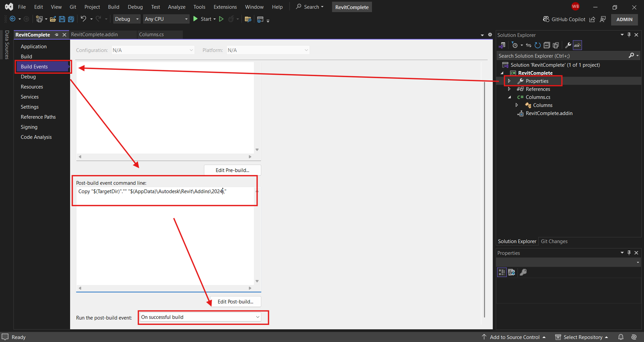Screen dimensions: 644x342
Task: Activate the Hot Reload flame icon
Action: (x=232, y=19)
